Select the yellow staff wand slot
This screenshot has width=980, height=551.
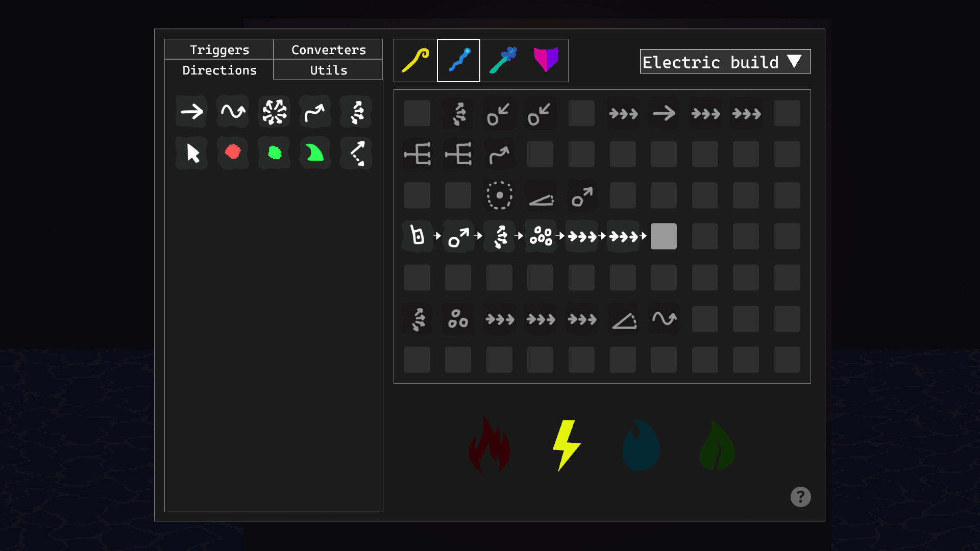click(x=415, y=61)
